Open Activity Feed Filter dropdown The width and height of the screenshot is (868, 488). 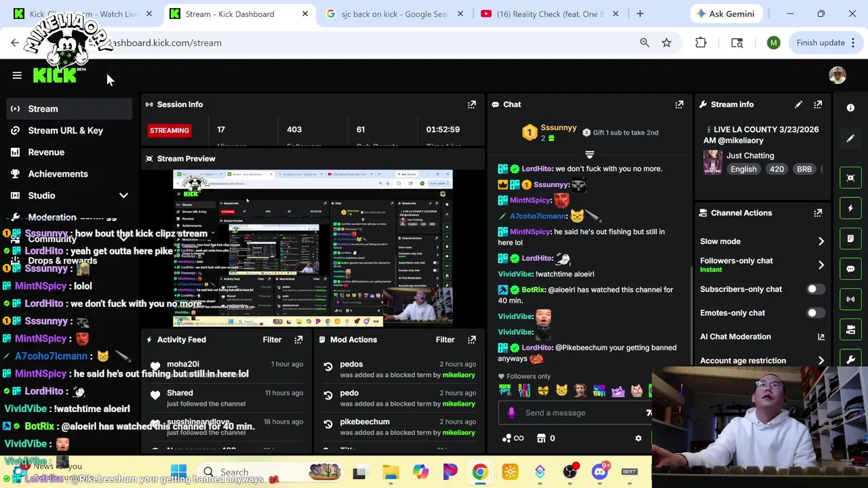click(x=272, y=340)
